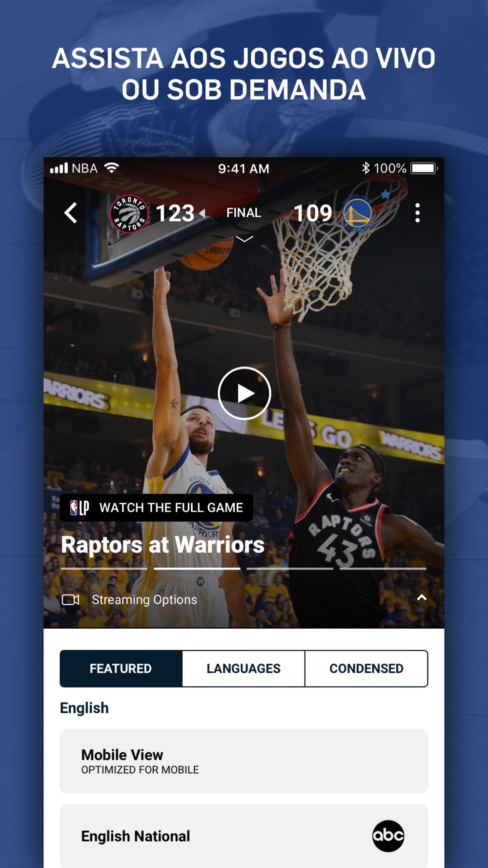Image resolution: width=488 pixels, height=868 pixels.
Task: Tap the 9:41 AM clock
Action: click(x=244, y=168)
